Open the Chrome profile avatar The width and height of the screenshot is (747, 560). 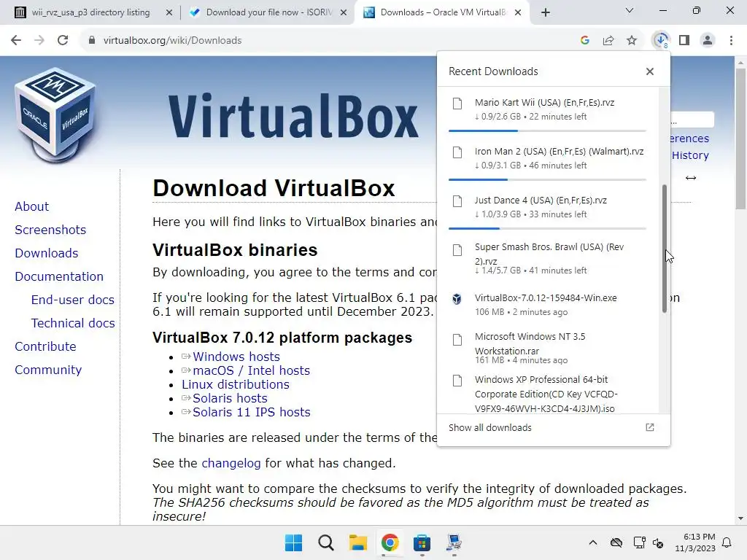pos(708,41)
